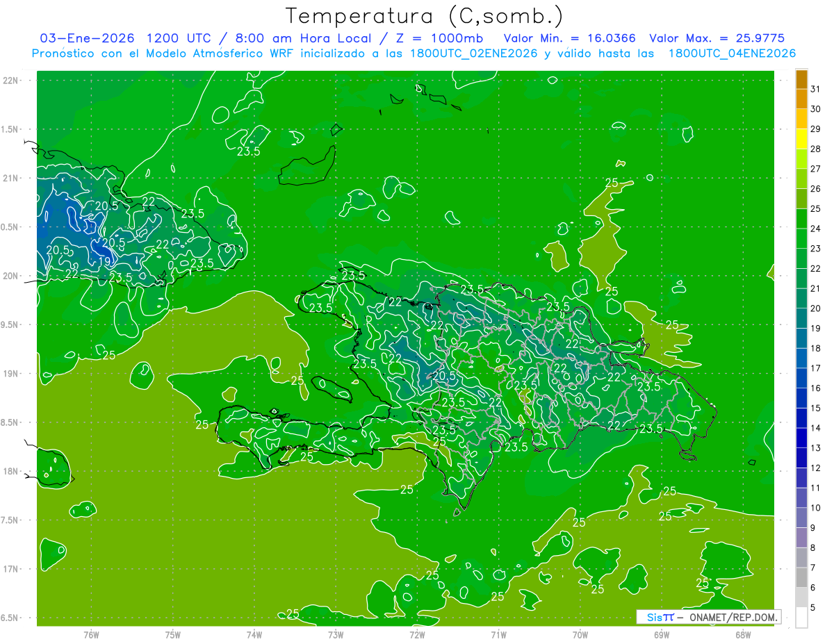
Task: Click the '68W' longitude axis label
Action: [x=743, y=634]
